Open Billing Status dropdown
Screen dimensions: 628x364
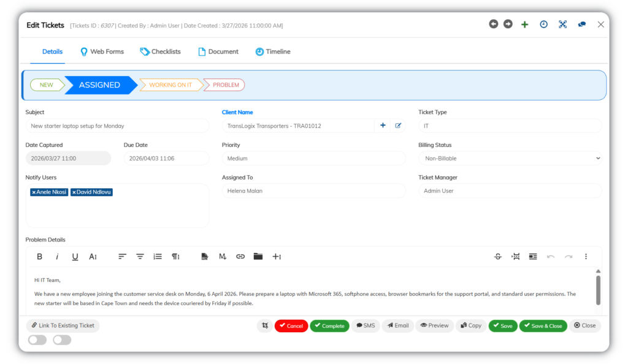(510, 158)
